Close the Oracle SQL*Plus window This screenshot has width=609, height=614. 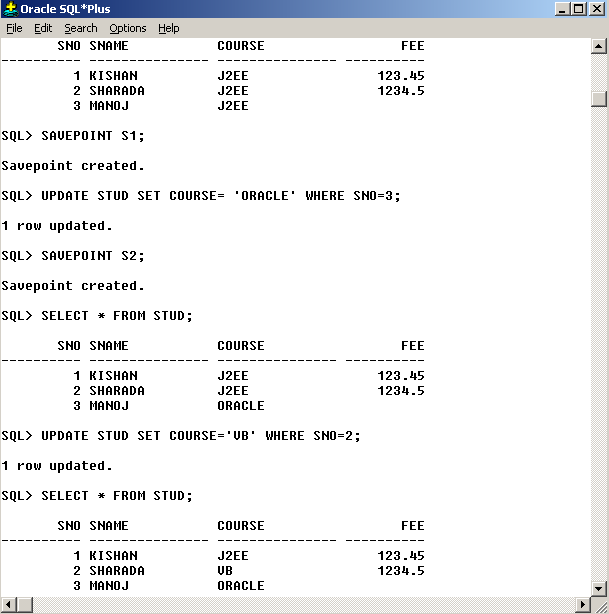pyautogui.click(x=597, y=9)
